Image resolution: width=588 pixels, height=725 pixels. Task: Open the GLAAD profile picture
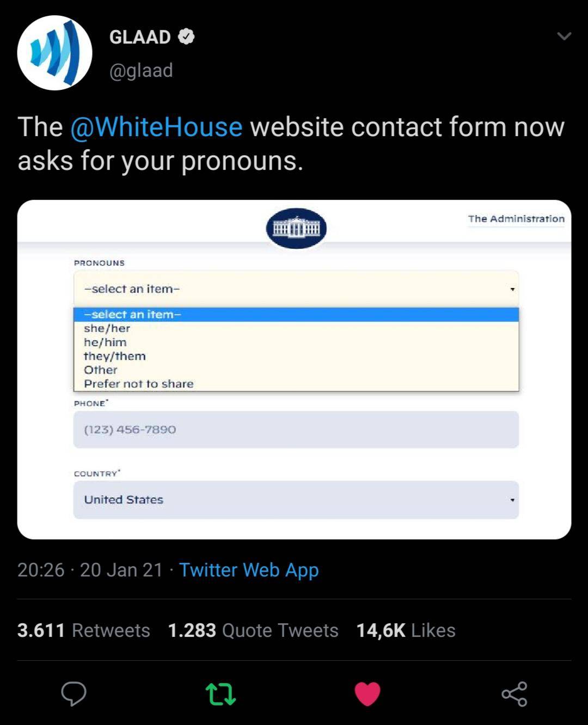click(x=54, y=53)
